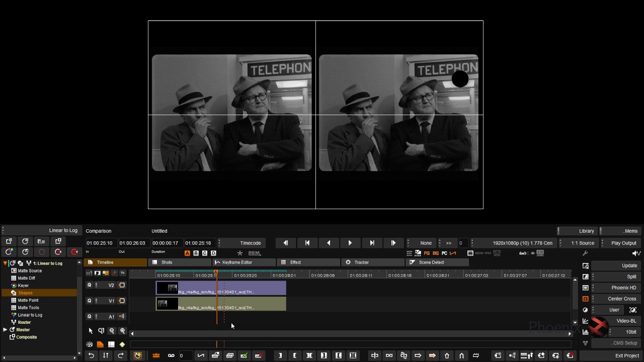Click the Redo icon
This screenshot has width=644, height=362.
click(121, 355)
